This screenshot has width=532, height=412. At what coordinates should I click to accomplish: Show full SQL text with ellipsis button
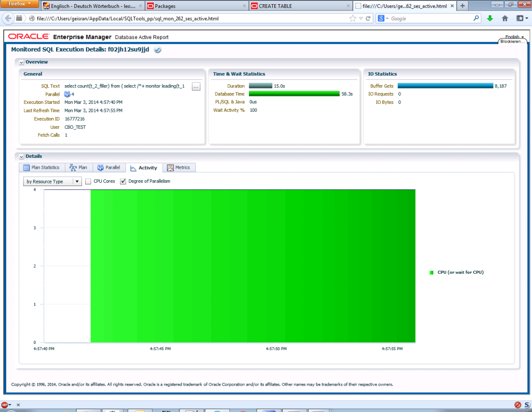click(196, 87)
